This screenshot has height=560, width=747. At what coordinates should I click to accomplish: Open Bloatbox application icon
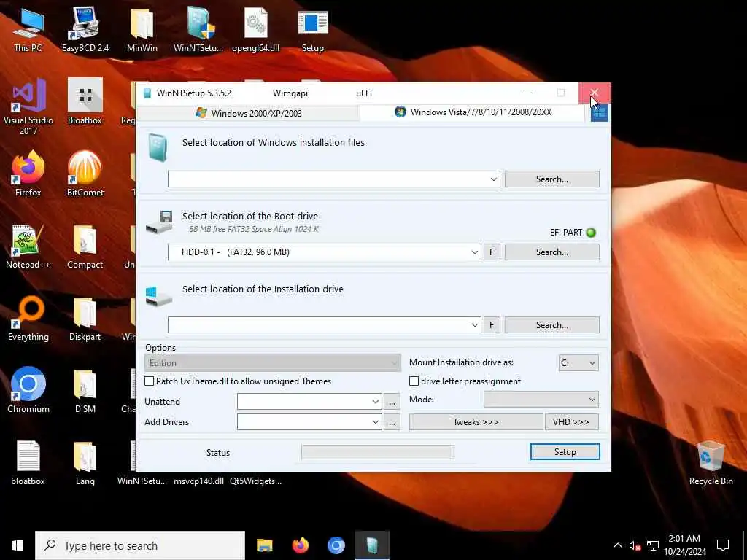[x=85, y=102]
